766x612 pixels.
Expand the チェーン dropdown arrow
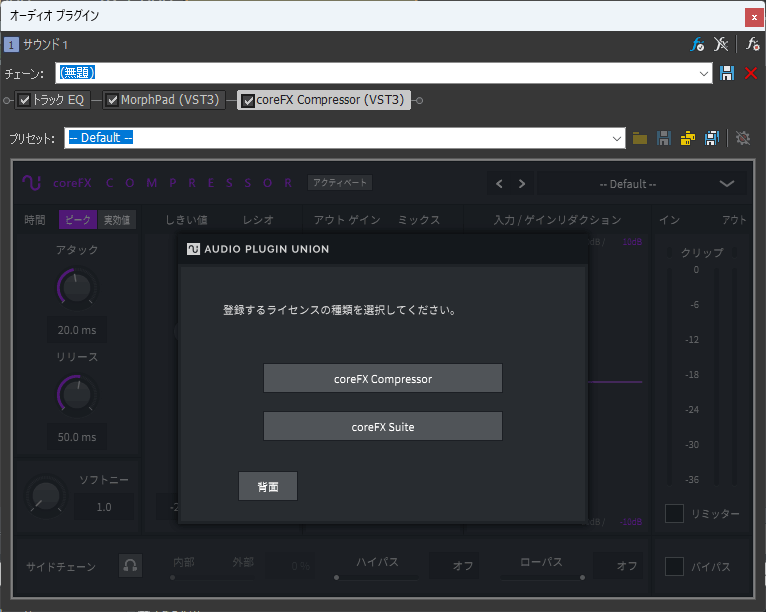click(705, 73)
